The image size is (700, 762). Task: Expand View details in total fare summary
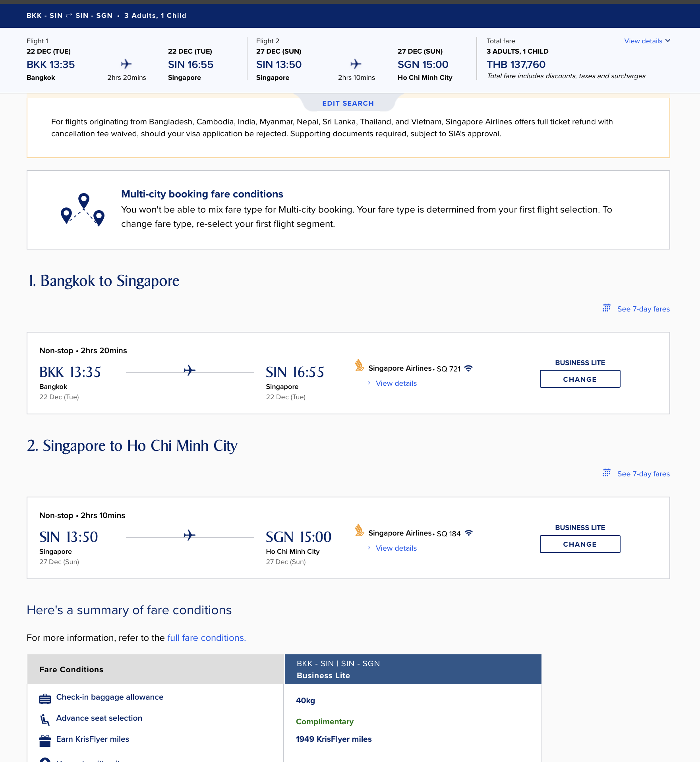(647, 41)
